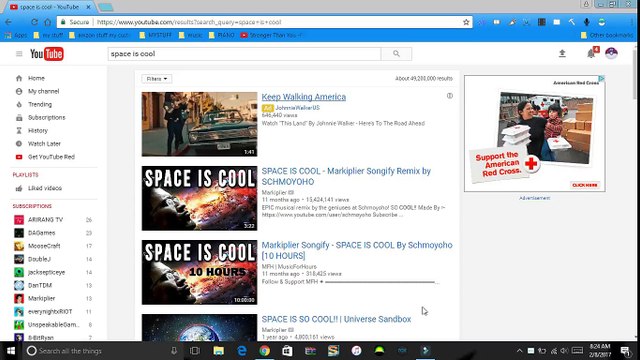Click the SPACE IS COOL 3:22 thumbnail

200,198
